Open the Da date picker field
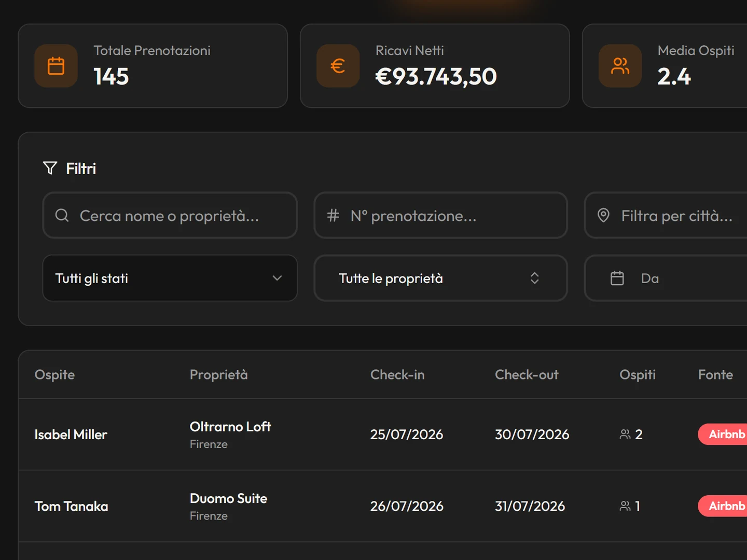Screen dimensions: 747x560 click(666, 278)
